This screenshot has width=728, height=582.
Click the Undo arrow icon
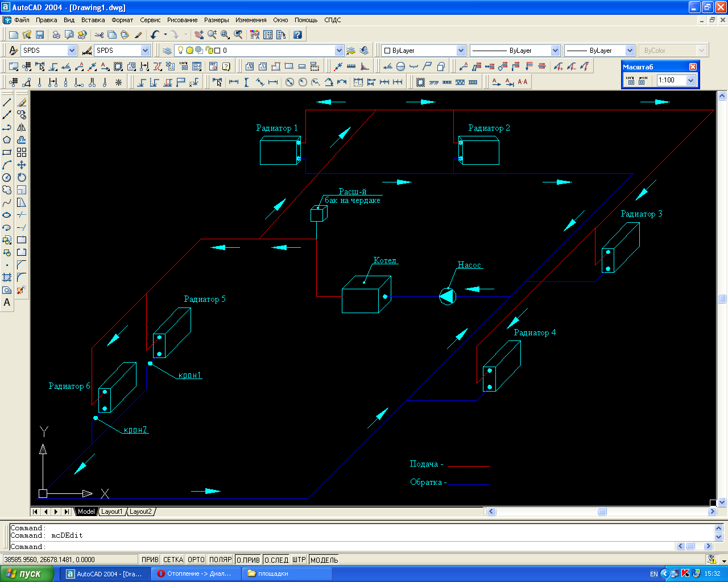[155, 35]
